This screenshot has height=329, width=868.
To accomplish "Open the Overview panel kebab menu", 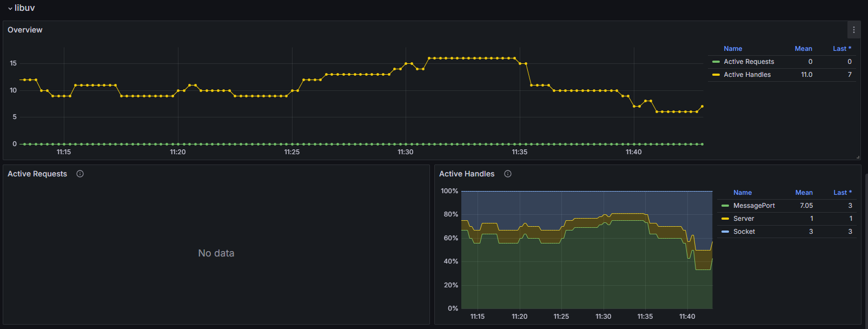I will 853,30.
